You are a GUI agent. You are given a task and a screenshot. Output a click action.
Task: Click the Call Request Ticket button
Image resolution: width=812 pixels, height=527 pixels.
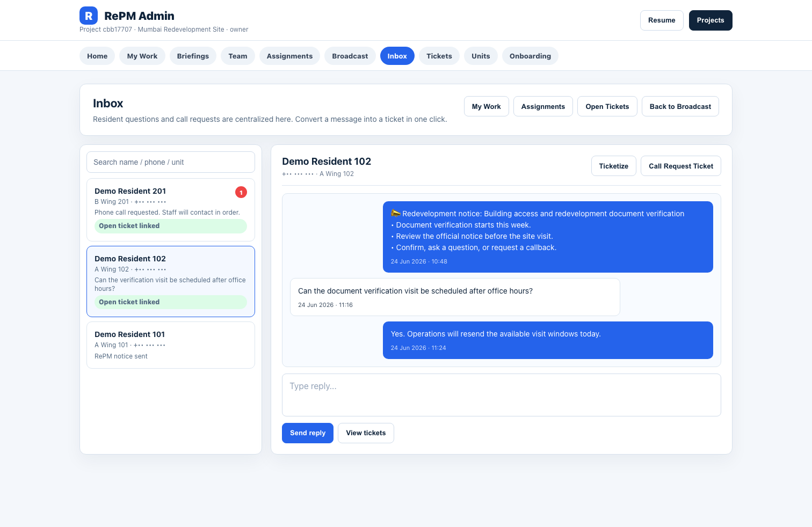point(681,166)
